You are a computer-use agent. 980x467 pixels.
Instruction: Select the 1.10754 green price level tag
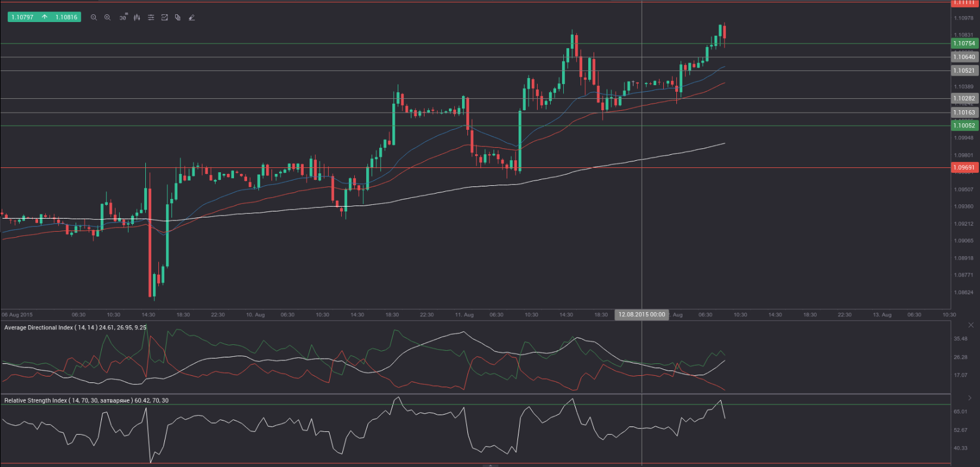(x=964, y=43)
